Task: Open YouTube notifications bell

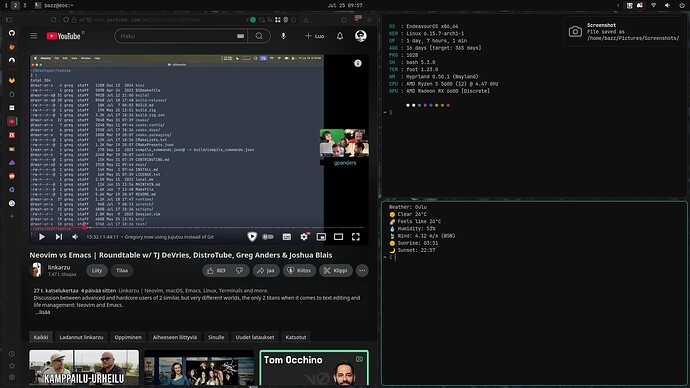Action: tap(340, 36)
